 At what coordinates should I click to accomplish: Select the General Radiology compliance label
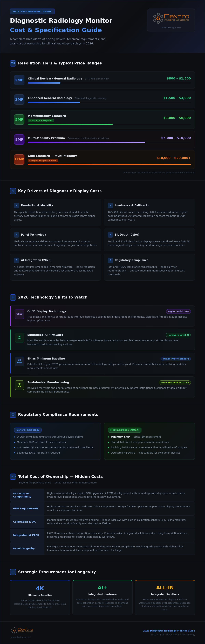[28, 430]
